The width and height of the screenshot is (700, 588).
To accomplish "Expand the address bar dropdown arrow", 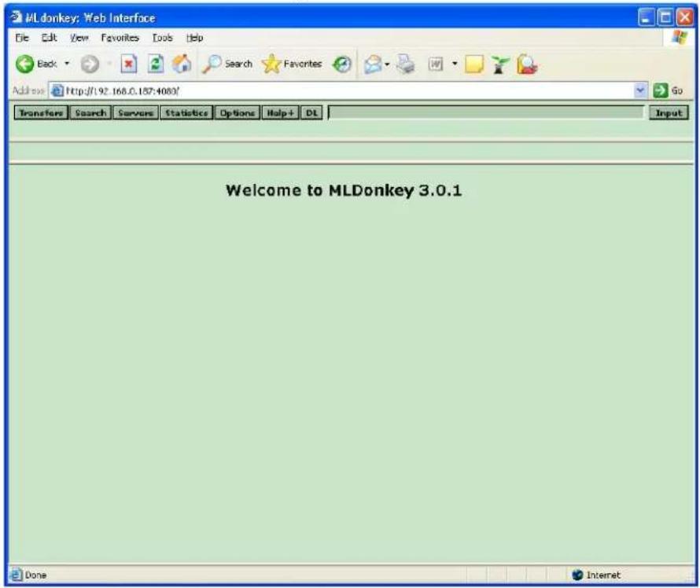I will [x=640, y=90].
